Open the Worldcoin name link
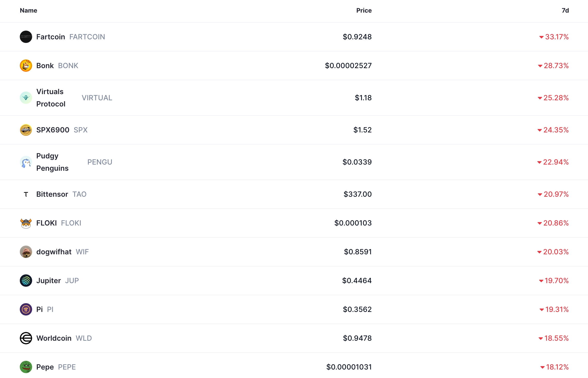This screenshot has width=588, height=378. pyautogui.click(x=54, y=338)
